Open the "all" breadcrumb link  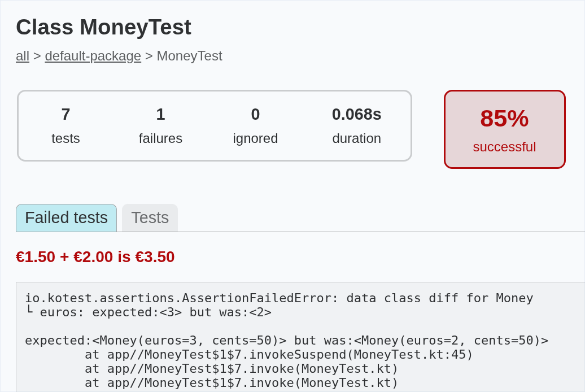22,56
